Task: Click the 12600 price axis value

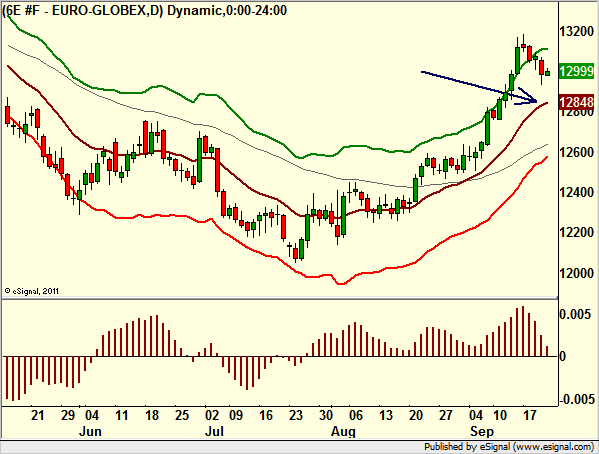Action: [x=577, y=152]
